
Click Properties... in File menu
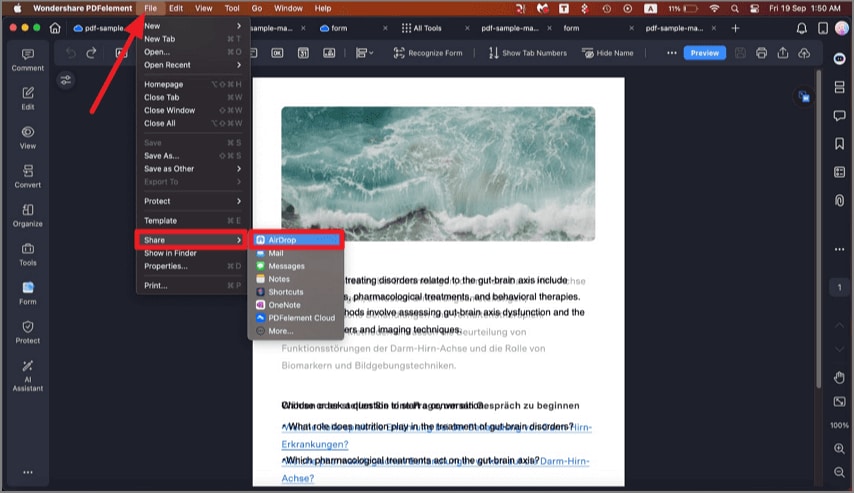[192, 266]
